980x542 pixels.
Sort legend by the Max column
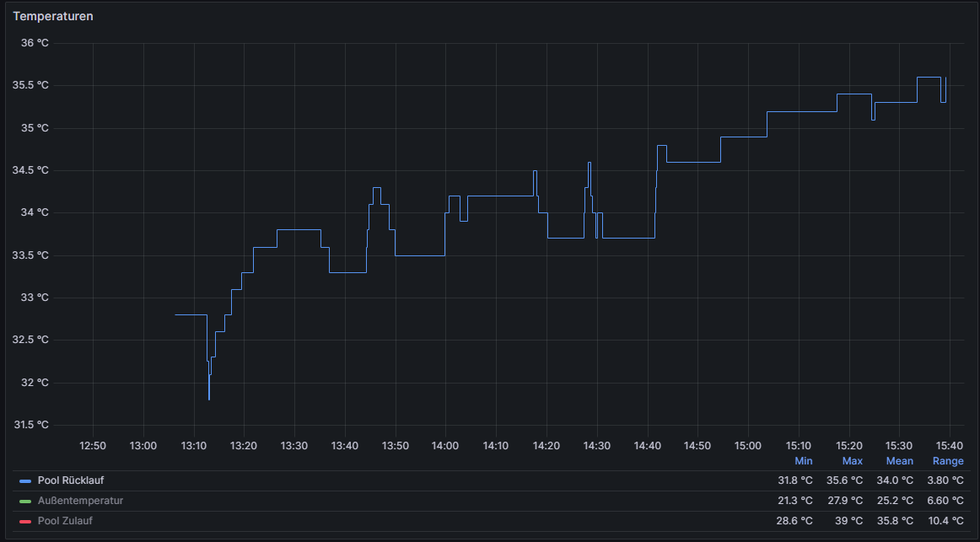pyautogui.click(x=852, y=461)
